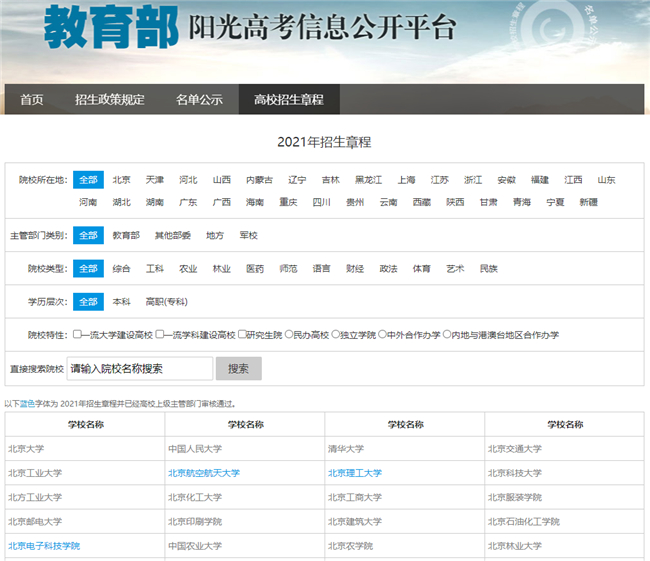Screen dimensions: 650x561
Task: Click the 搜索 button
Action: click(239, 368)
